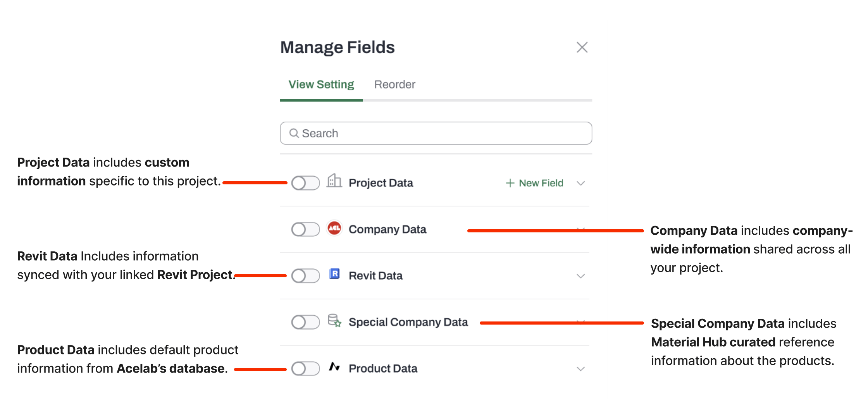Click the New Field button
Viewport: 868px width, 409px height.
point(534,183)
